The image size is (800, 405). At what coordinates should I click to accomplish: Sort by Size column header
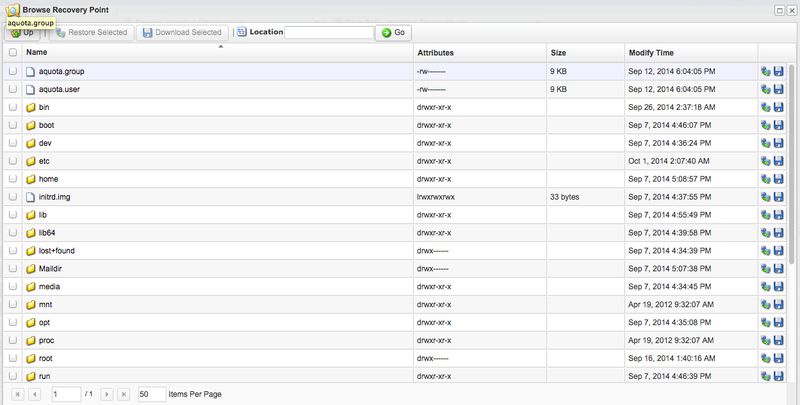pyautogui.click(x=561, y=52)
